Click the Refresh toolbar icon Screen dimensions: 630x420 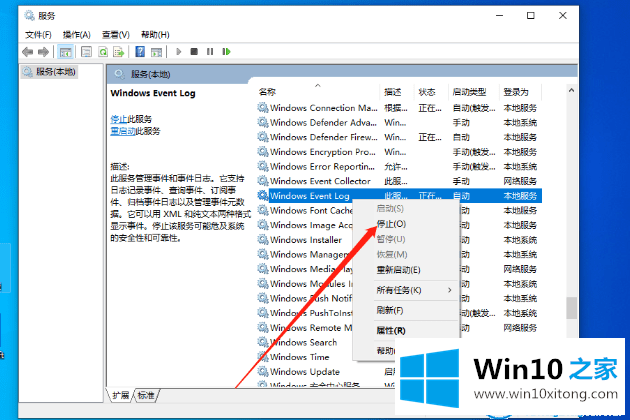tap(101, 51)
